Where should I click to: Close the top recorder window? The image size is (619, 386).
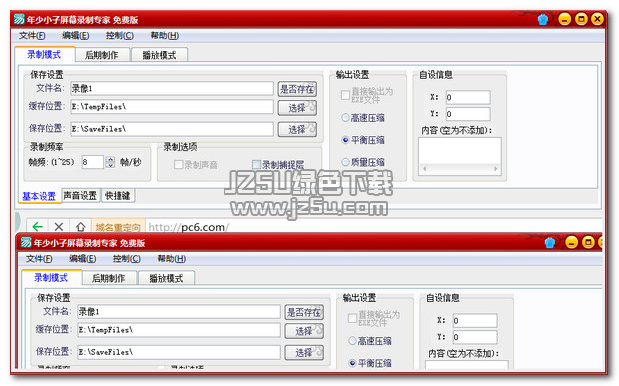pyautogui.click(x=598, y=19)
